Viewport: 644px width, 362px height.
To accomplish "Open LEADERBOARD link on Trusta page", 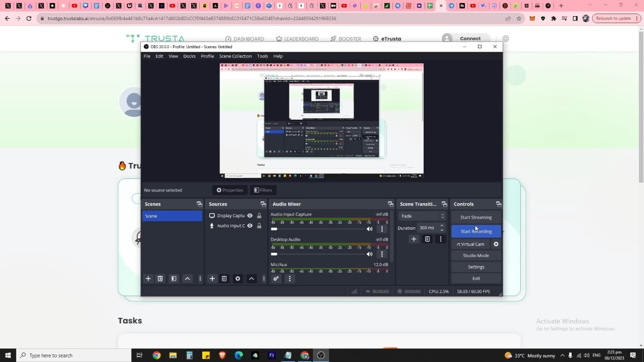I will (297, 39).
